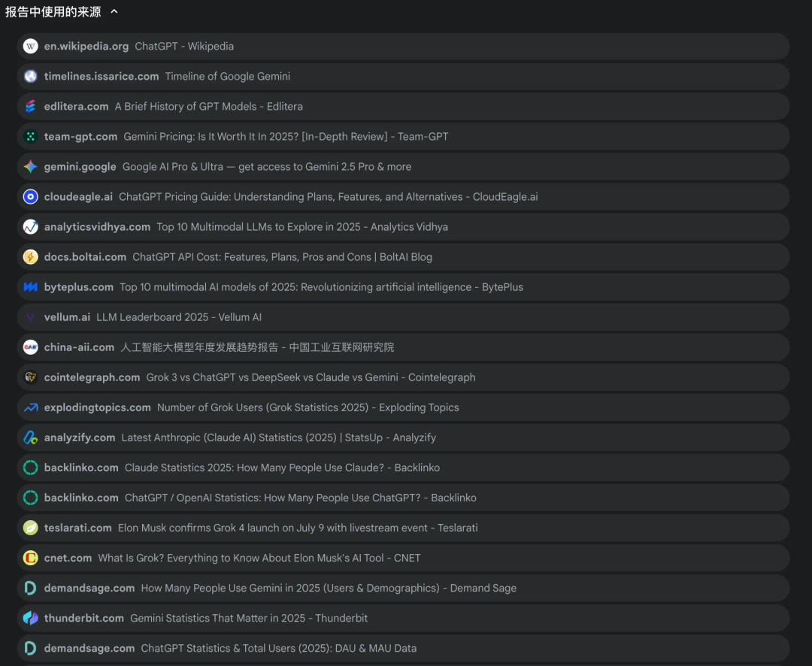Open demandsage ChatGPT Statistics & Total Users source

click(x=404, y=648)
